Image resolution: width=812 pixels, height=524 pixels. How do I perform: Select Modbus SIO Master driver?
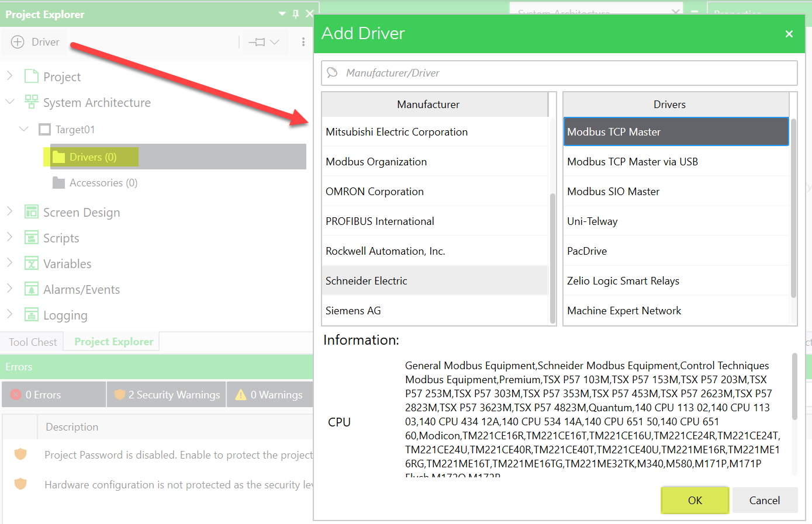(x=676, y=192)
